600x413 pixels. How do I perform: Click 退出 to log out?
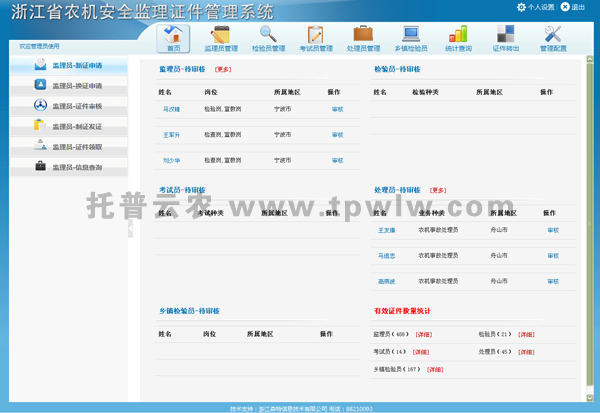tap(573, 7)
